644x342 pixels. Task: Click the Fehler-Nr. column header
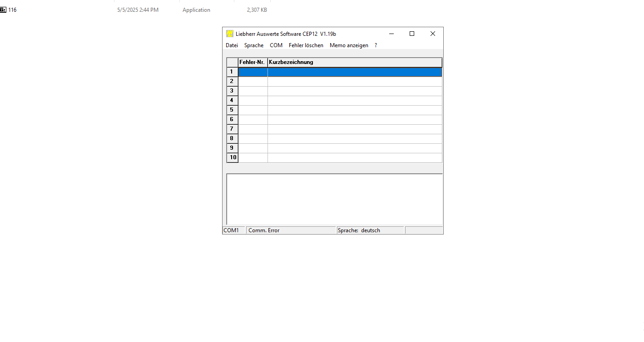coord(253,62)
